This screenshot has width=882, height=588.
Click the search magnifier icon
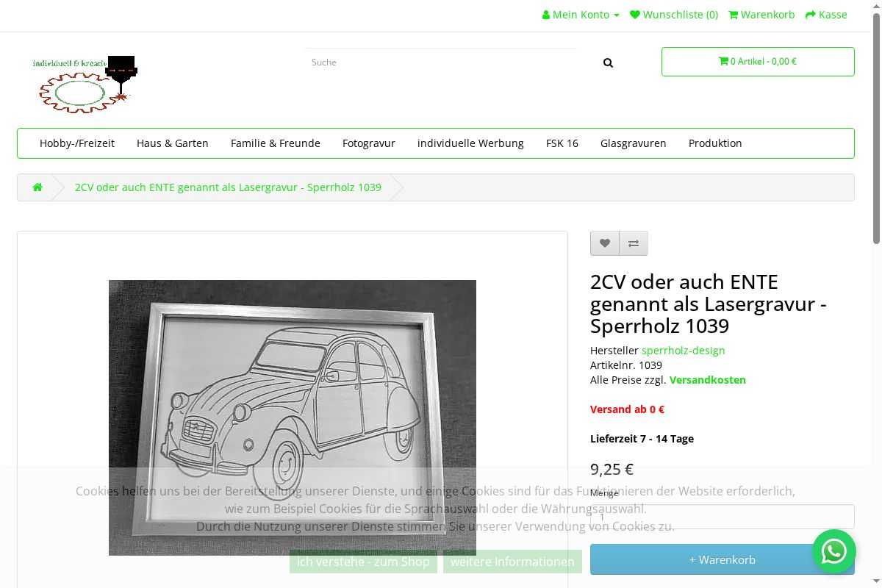(608, 63)
